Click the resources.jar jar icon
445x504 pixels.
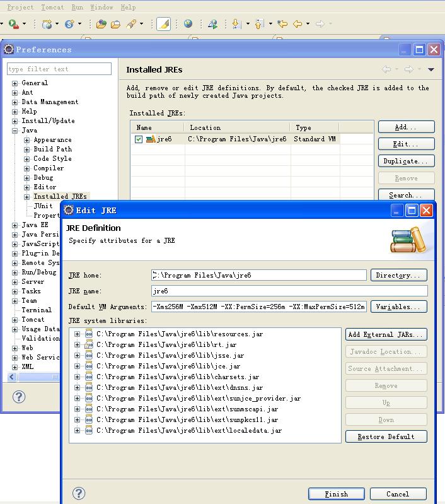[x=89, y=334]
